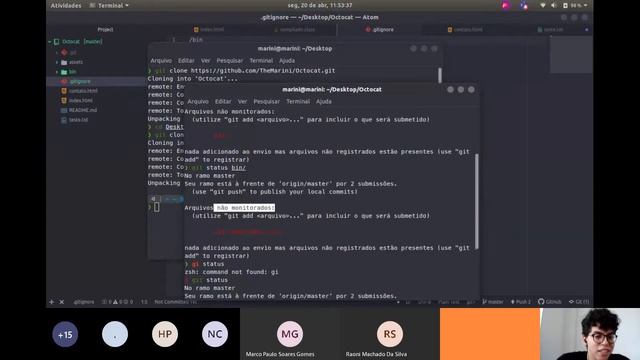This screenshot has width=640, height=360.
Task: Open index.html from the project tree
Action: coord(80,100)
